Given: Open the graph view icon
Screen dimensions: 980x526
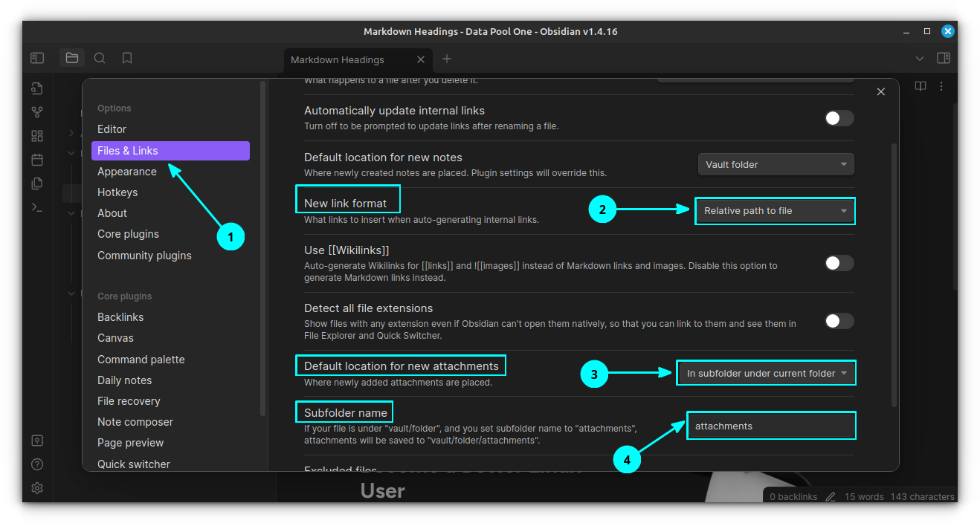Looking at the screenshot, I should tap(37, 111).
